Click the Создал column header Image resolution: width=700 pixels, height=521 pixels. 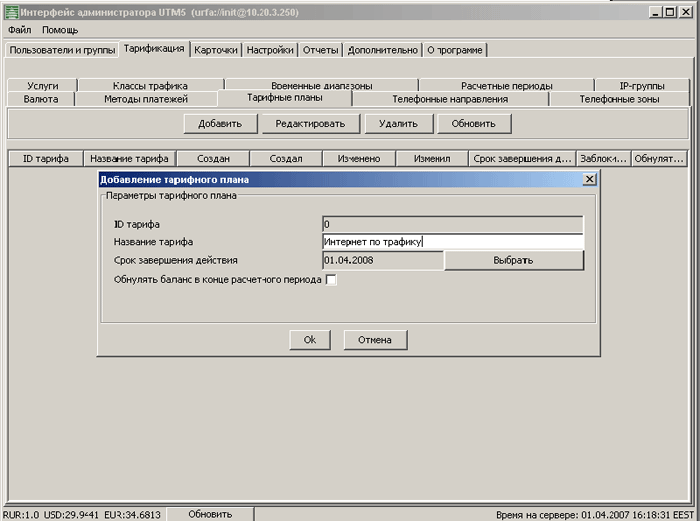286,158
